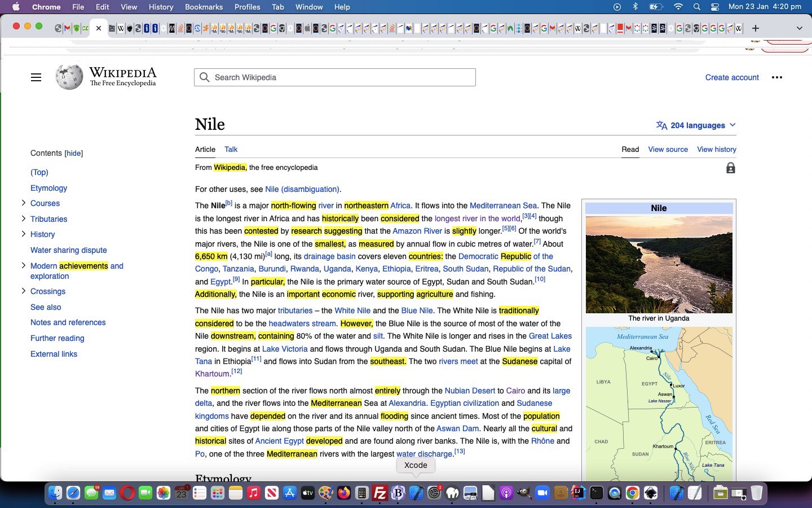The width and height of the screenshot is (812, 508).
Task: Launch Safari from the dock
Action: click(x=73, y=493)
